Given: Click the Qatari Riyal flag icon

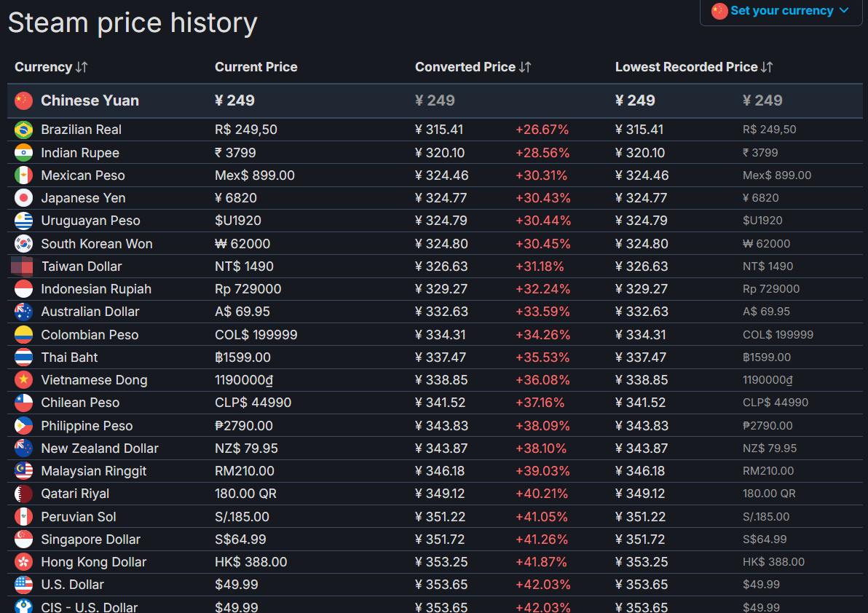Looking at the screenshot, I should [x=23, y=494].
